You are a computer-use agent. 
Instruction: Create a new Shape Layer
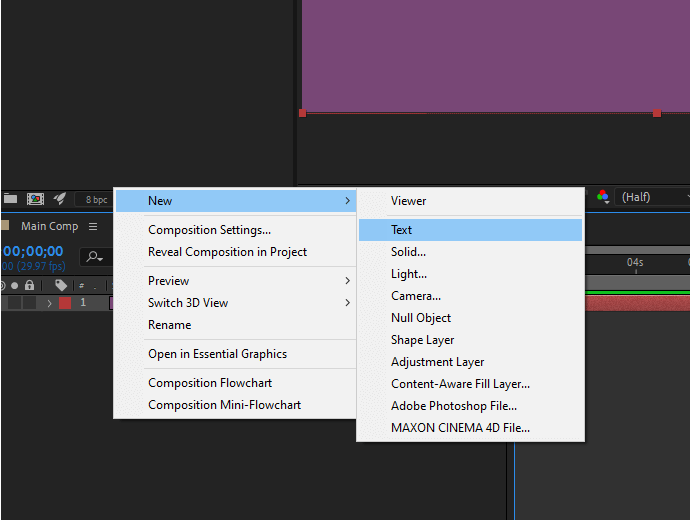click(x=470, y=340)
